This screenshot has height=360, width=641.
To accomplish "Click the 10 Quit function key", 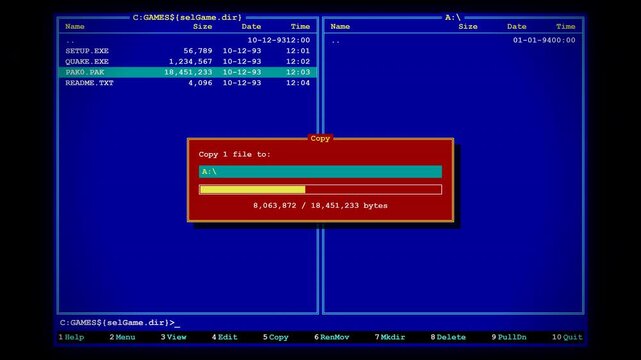I will [567, 337].
